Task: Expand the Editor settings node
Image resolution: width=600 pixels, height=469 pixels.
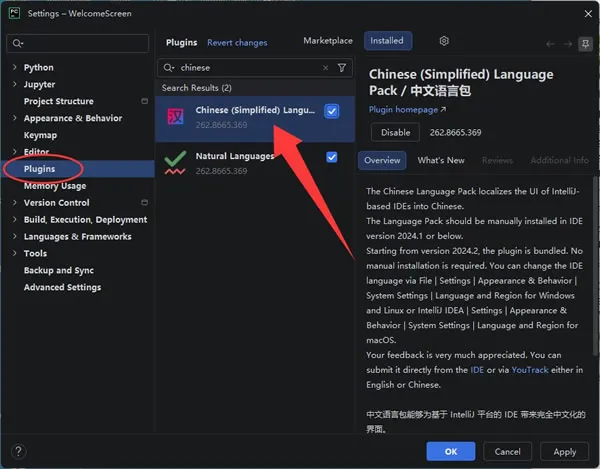Action: tap(15, 151)
